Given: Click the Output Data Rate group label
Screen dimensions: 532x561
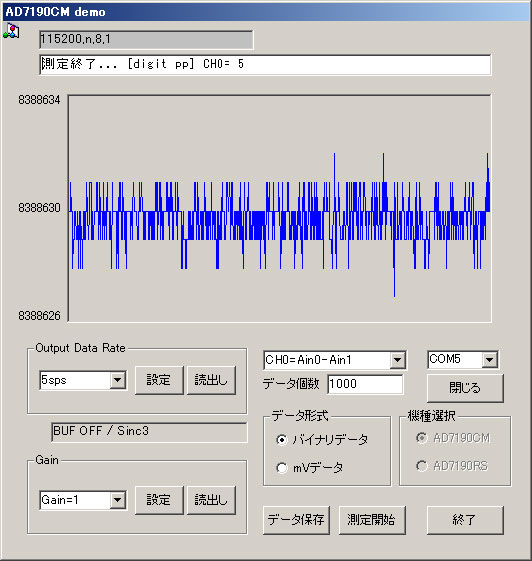Looking at the screenshot, I should click(80, 348).
